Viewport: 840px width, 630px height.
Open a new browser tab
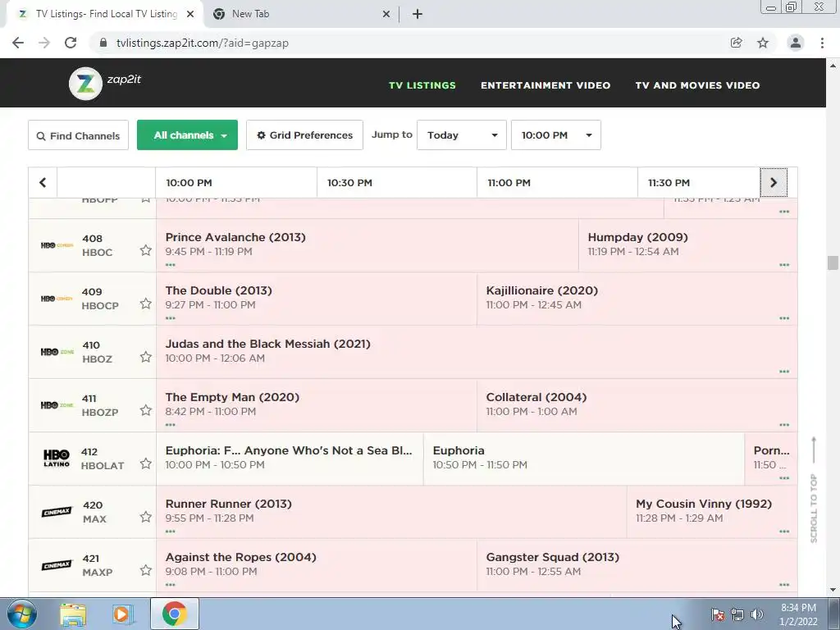418,15
